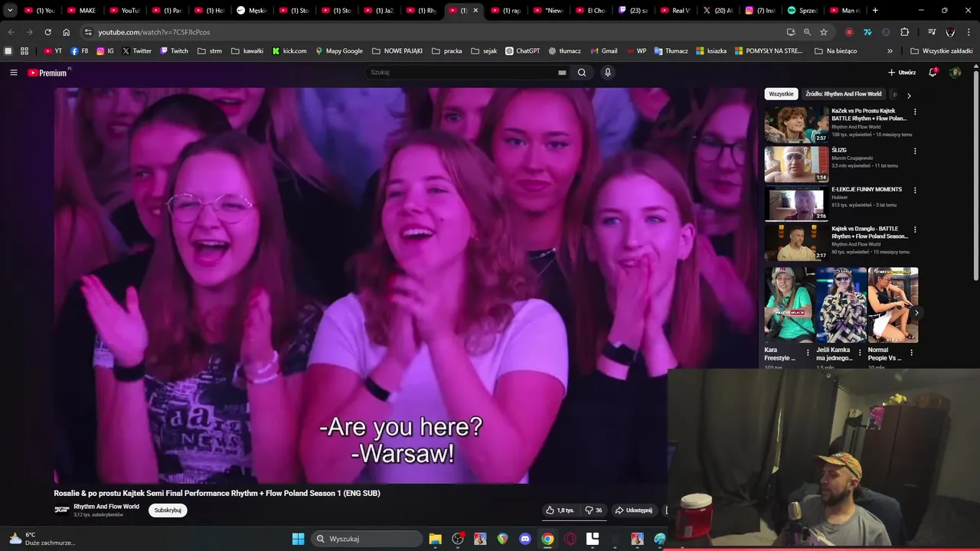Start voice search with the microphone icon
This screenshot has width=980, height=551.
pos(608,73)
